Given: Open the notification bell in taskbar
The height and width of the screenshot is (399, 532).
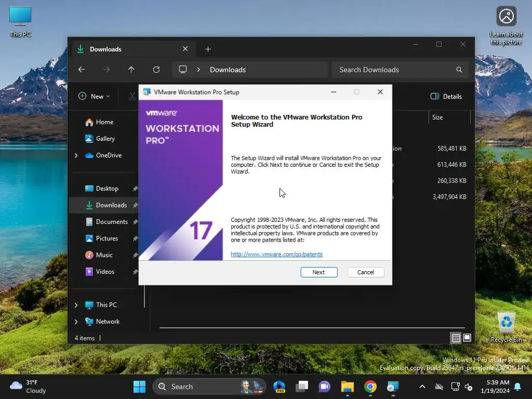Looking at the screenshot, I should click(518, 387).
